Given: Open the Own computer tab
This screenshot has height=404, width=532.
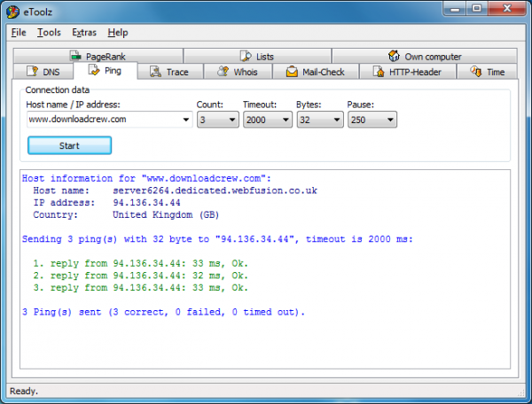Looking at the screenshot, I should (x=424, y=56).
